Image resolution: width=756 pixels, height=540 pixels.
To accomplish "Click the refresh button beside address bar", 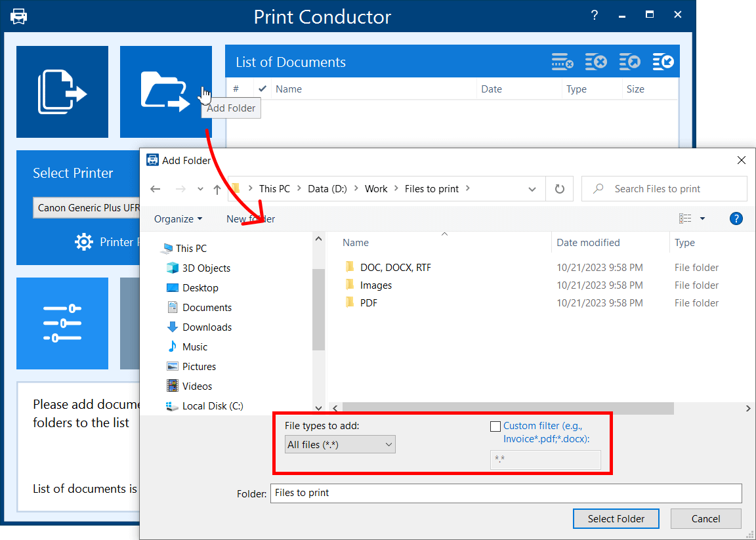I will tap(560, 189).
